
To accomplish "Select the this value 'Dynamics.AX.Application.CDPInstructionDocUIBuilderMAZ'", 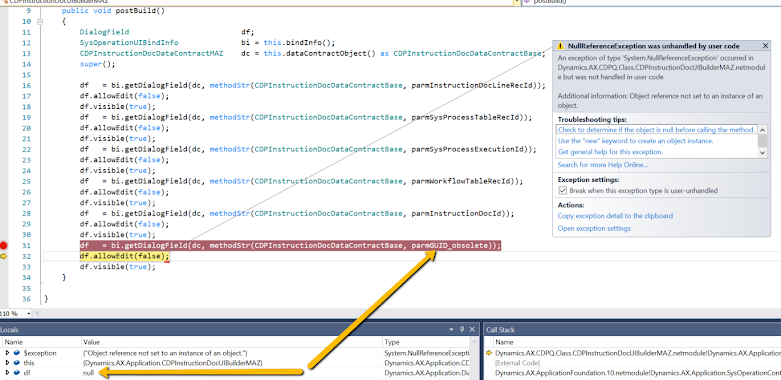I will pyautogui.click(x=172, y=363).
